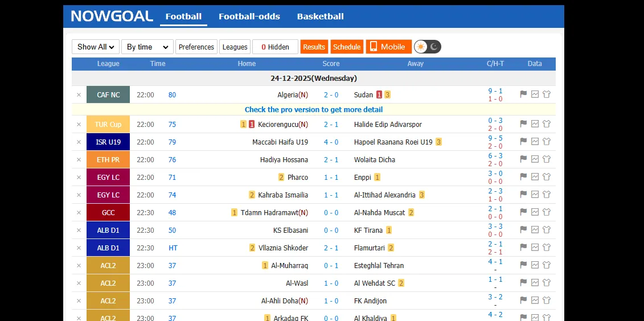Viewport: 644px width, 321px height.
Task: Expand the By time sorting dropdown
Action: (147, 47)
